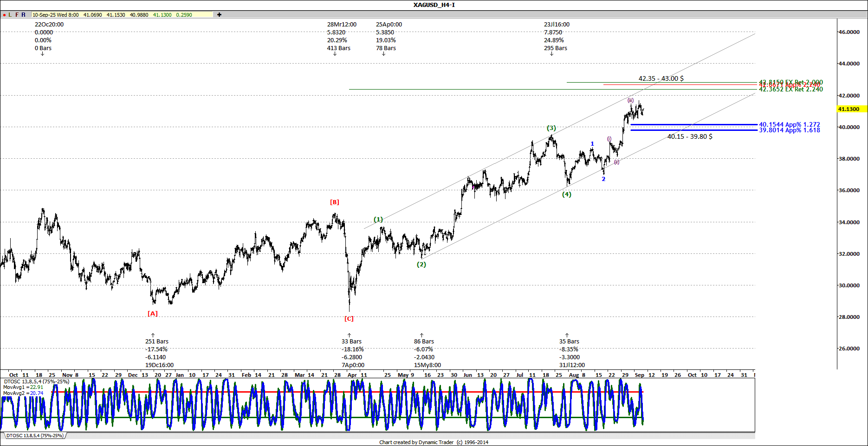
Task: Click the green 42.3652 EX Ret 2.240 label
Action: click(790, 90)
